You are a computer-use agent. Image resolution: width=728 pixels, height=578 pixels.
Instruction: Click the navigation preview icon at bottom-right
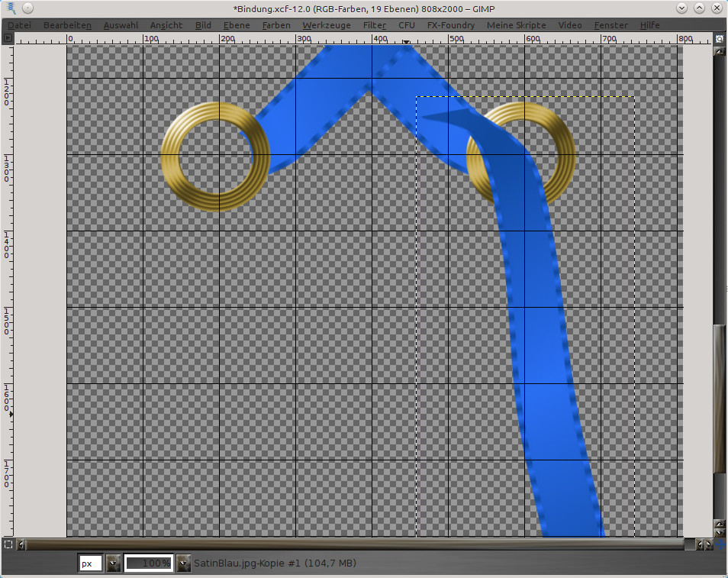719,544
